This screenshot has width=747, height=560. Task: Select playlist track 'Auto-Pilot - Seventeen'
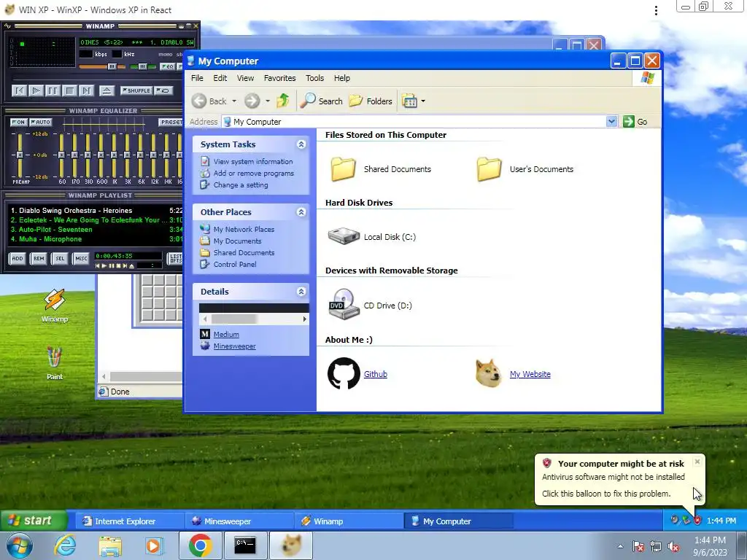(97, 230)
